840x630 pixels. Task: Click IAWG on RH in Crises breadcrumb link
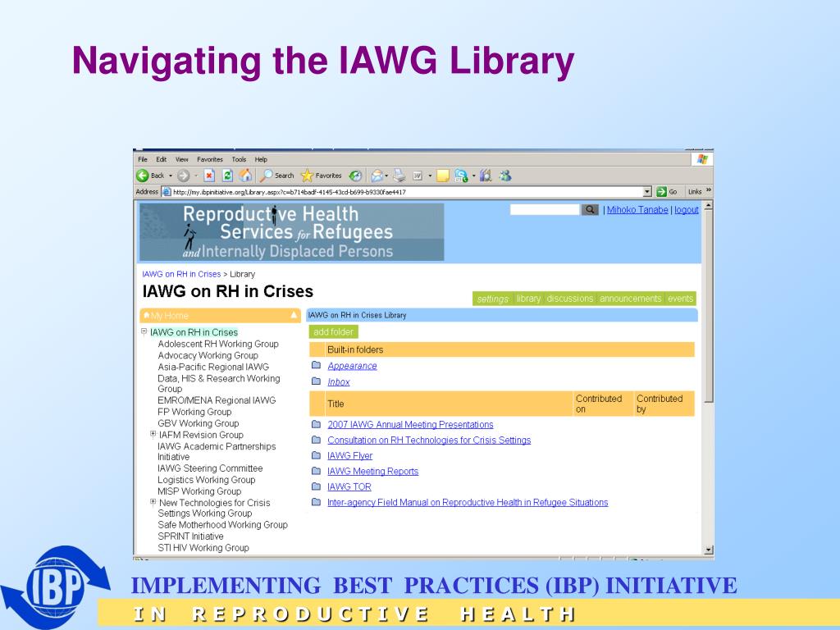(181, 274)
